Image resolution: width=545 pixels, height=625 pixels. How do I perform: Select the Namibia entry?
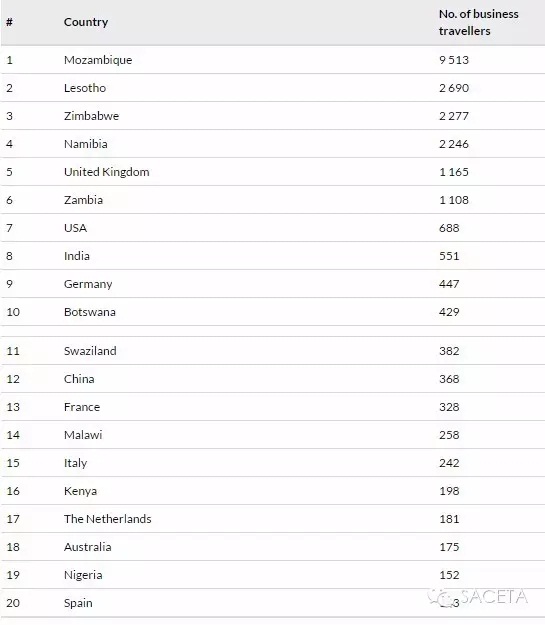86,144
